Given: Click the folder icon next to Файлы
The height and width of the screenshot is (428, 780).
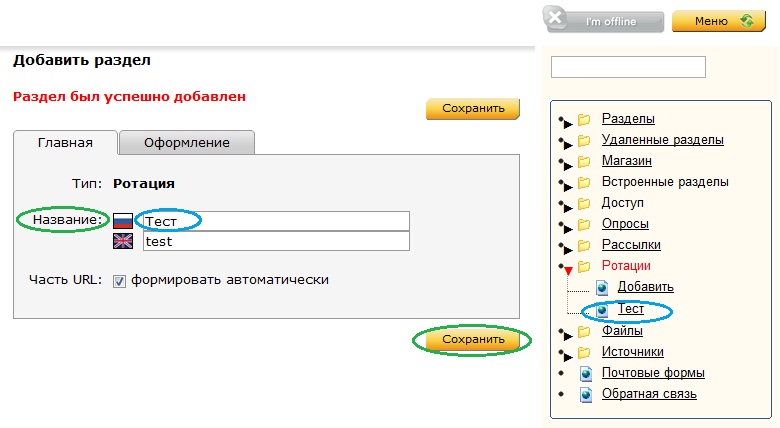Looking at the screenshot, I should coord(584,331).
